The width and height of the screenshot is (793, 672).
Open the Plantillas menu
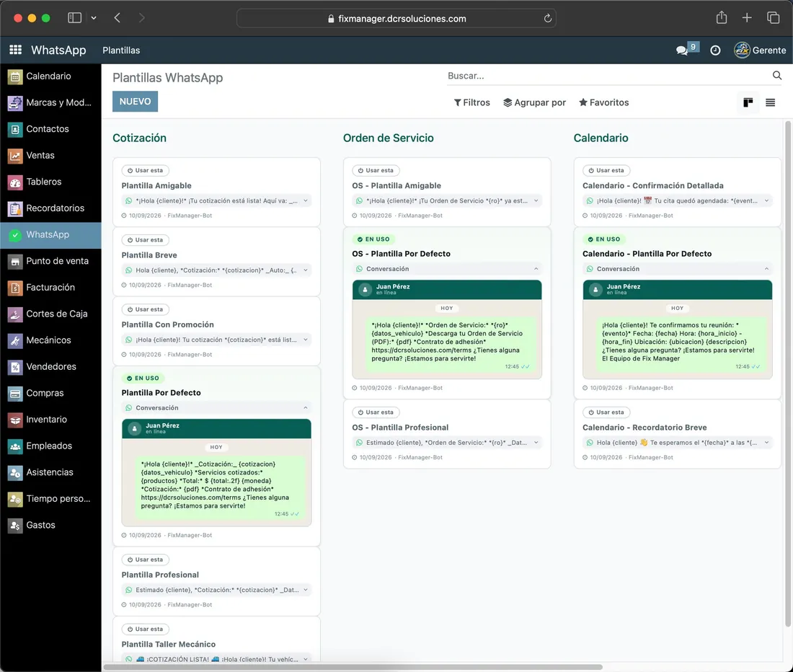[x=121, y=50]
